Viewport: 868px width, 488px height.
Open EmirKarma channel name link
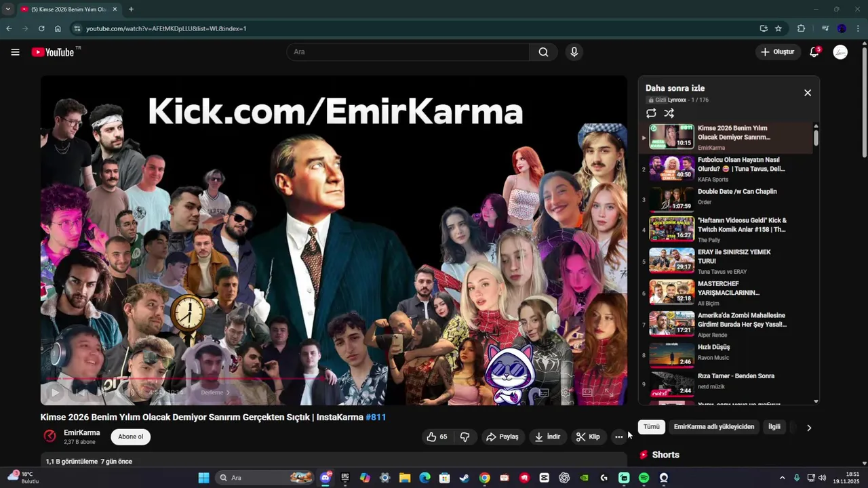point(81,433)
